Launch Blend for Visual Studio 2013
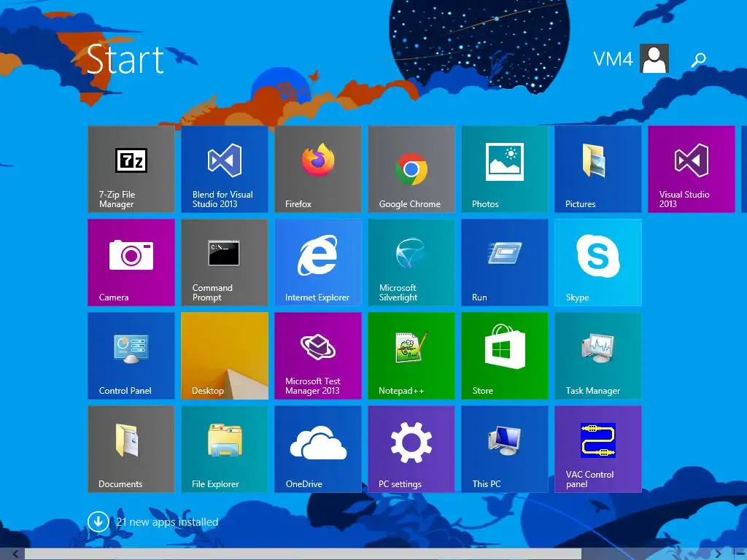747x560 pixels. 225,169
